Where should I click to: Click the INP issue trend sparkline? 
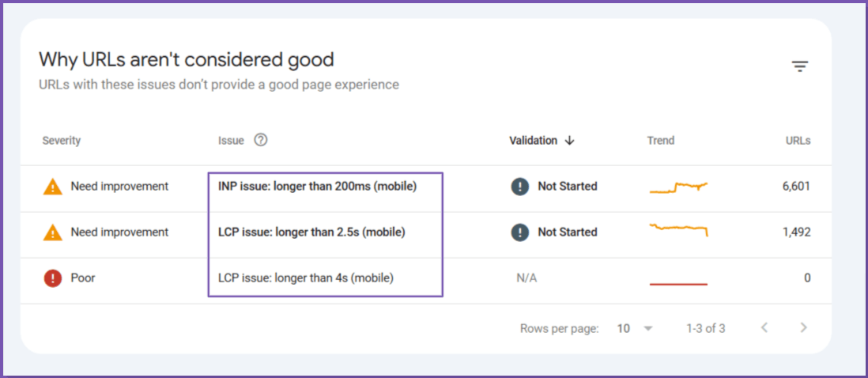[678, 187]
